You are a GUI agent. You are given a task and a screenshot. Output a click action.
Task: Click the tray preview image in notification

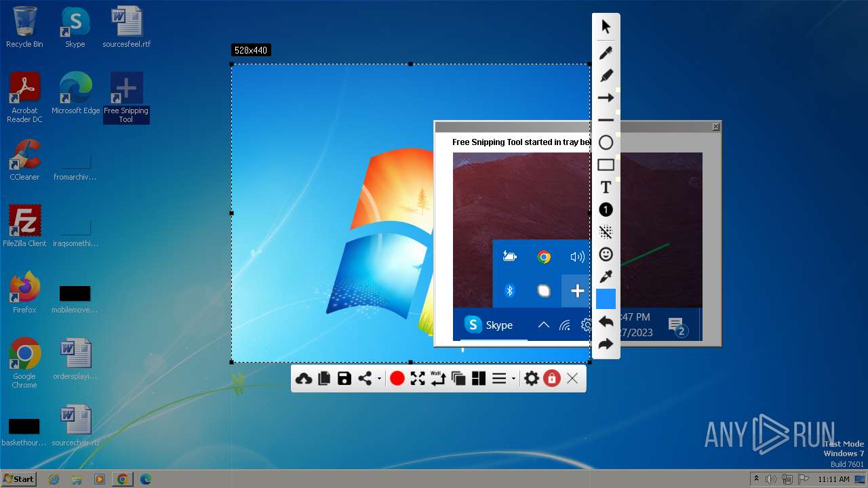(x=577, y=246)
